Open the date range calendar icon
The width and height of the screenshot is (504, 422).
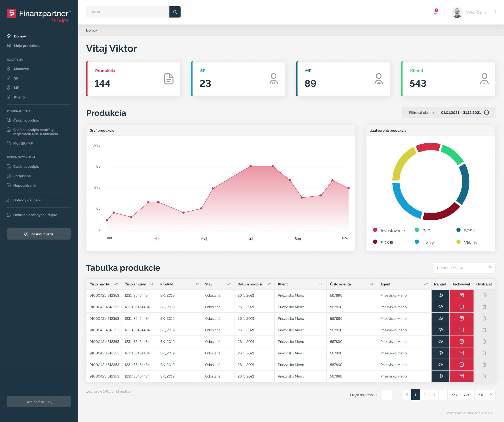(x=486, y=112)
